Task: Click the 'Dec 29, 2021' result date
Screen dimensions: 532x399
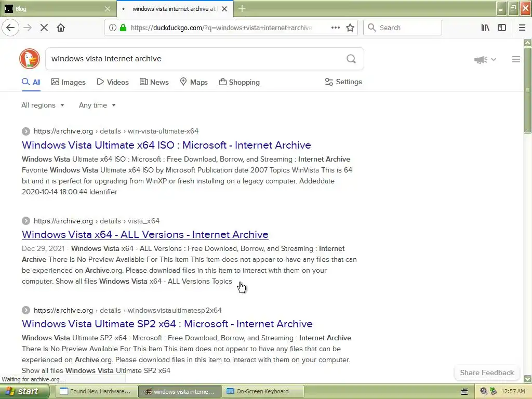Action: click(x=43, y=248)
